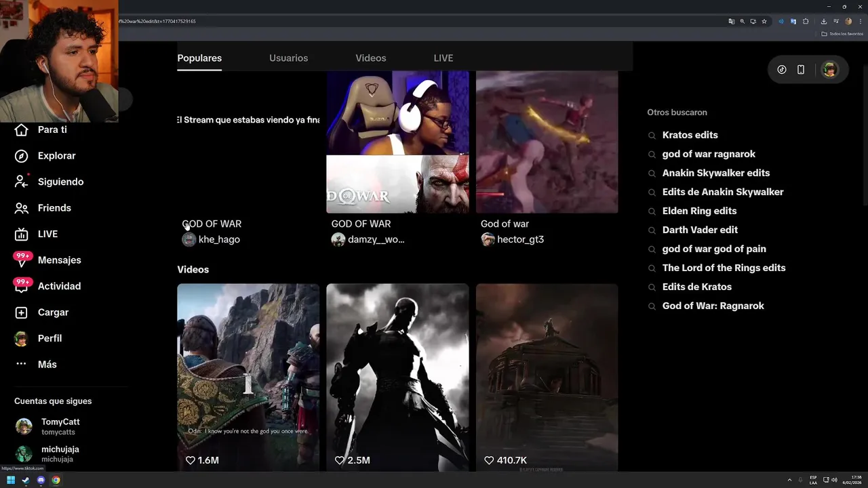The image size is (868, 488).
Task: Search suggestion The Lord of the Rings edits
Action: (724, 268)
